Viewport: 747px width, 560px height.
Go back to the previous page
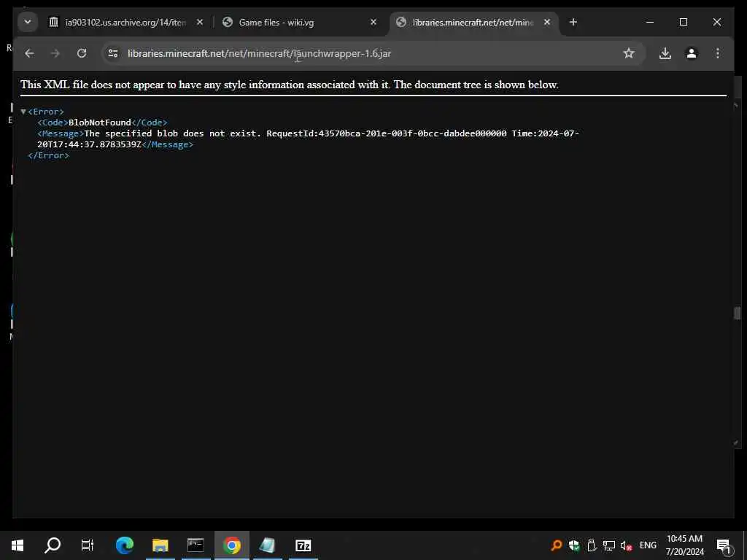[29, 53]
